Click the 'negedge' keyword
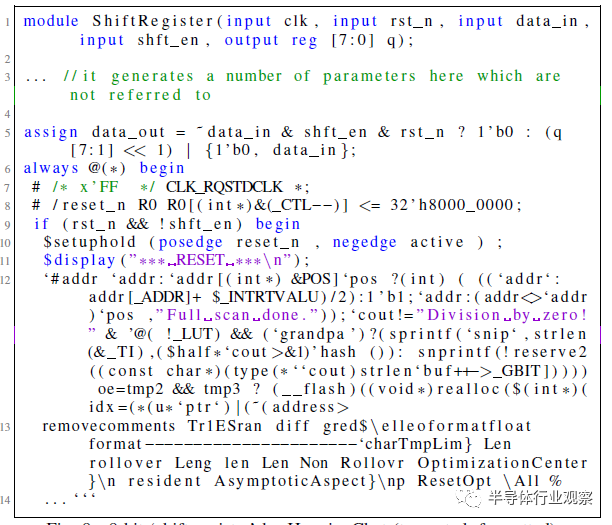This screenshot has height=525, width=612. 365,242
